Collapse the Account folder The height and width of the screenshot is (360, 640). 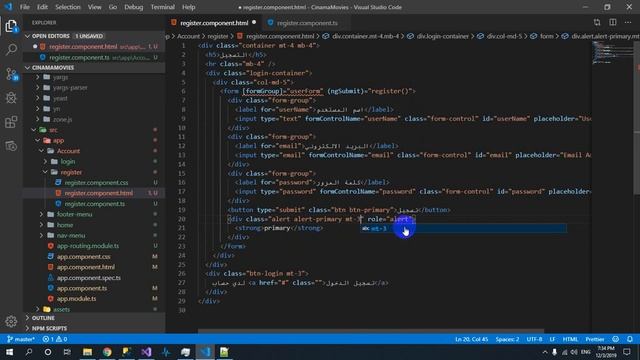[x=41, y=151]
